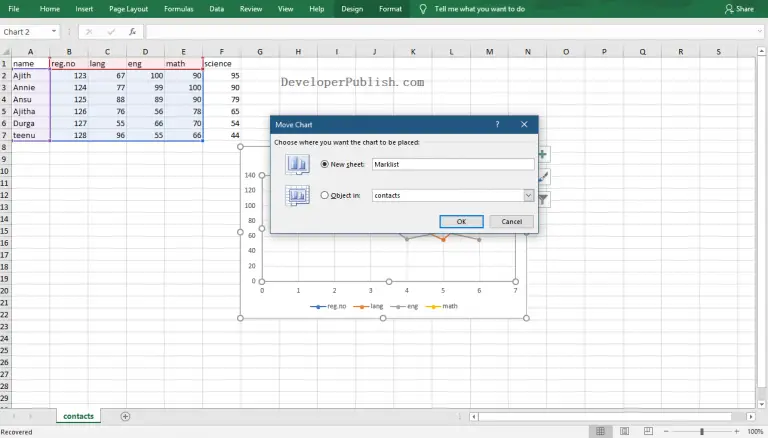Switch to Page Break Preview icon
Image resolution: width=768 pixels, height=438 pixels.
[x=650, y=431]
